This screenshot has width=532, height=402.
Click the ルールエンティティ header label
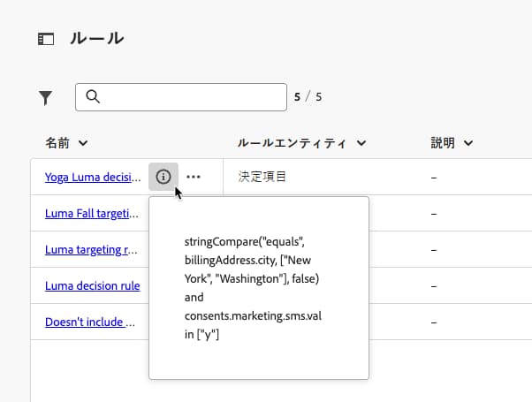click(x=292, y=143)
